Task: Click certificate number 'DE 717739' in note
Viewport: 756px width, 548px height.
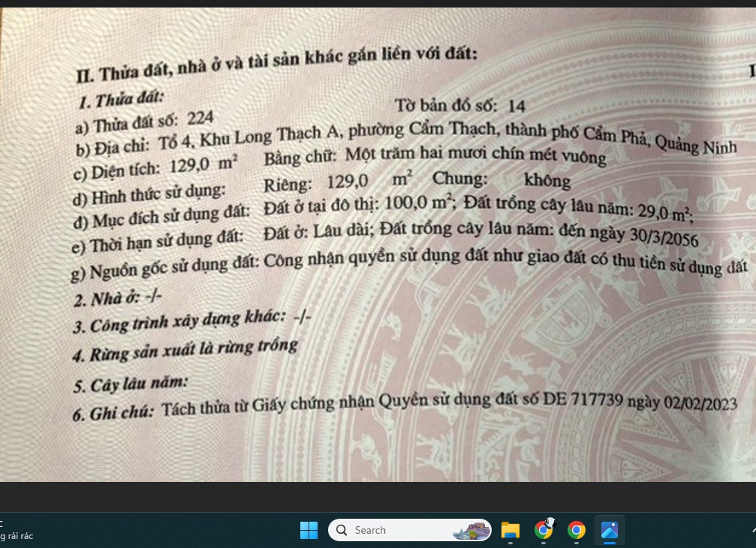Action: pyautogui.click(x=583, y=400)
